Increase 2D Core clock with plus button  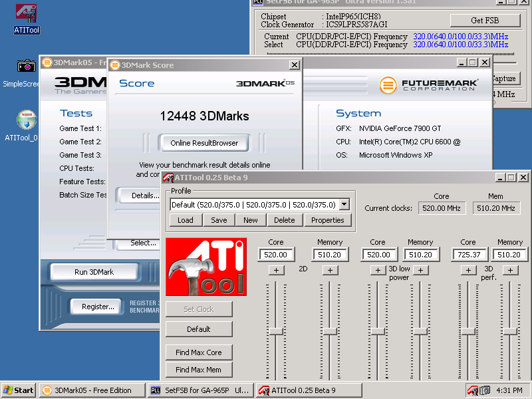click(276, 270)
